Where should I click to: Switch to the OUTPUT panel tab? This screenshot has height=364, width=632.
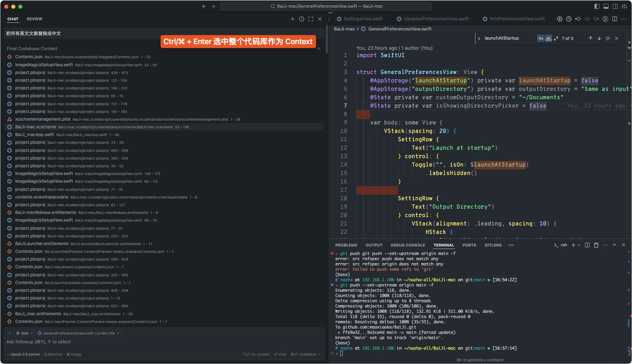374,245
